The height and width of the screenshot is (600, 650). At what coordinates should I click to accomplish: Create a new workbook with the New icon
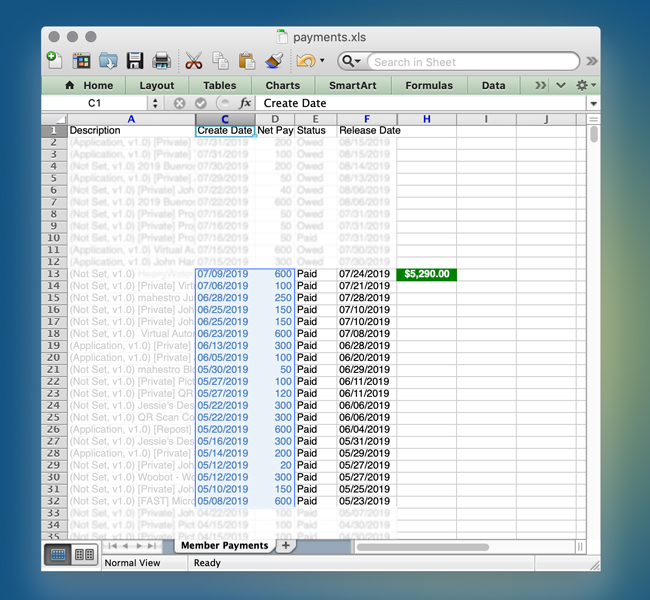coord(54,61)
